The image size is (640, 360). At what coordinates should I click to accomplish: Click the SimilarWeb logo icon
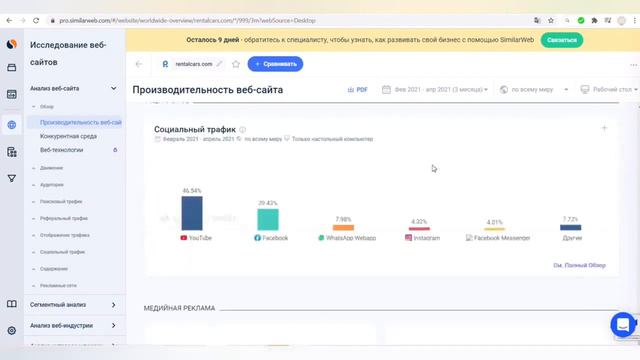(11, 44)
